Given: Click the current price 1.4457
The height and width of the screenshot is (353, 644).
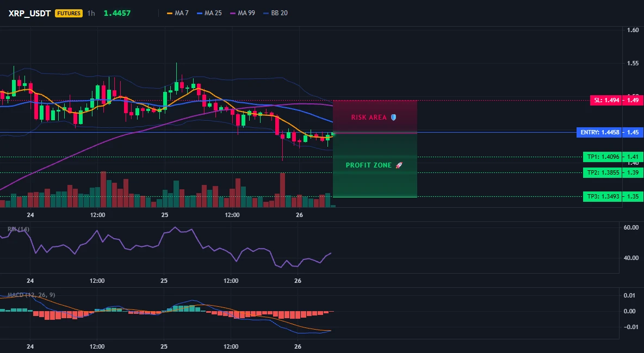Looking at the screenshot, I should pyautogui.click(x=117, y=13).
